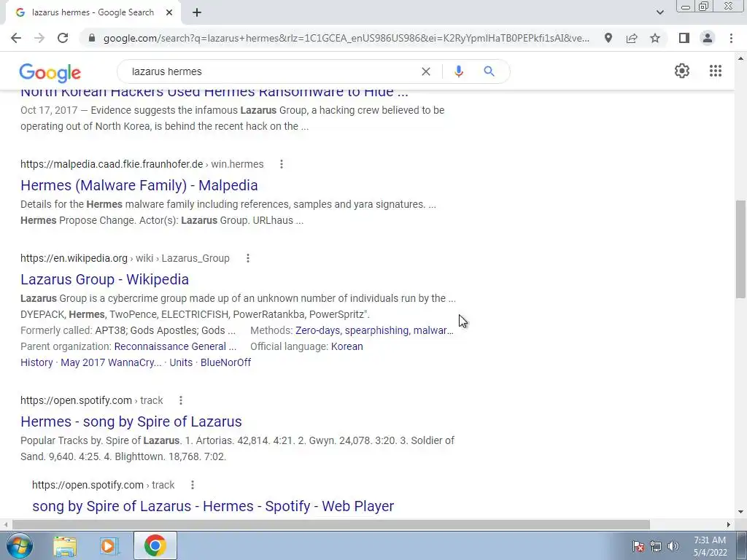Click the network tray icon
This screenshot has height=560, width=747.
(x=656, y=546)
